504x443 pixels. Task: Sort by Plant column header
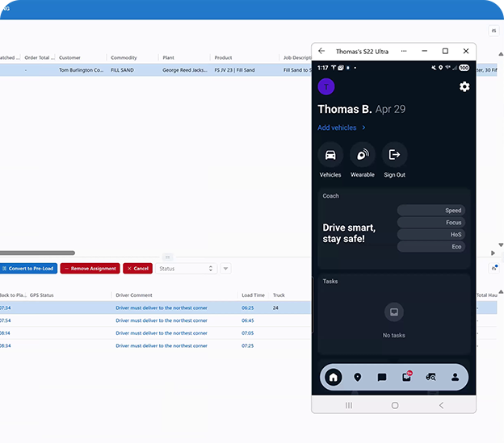[x=169, y=58]
